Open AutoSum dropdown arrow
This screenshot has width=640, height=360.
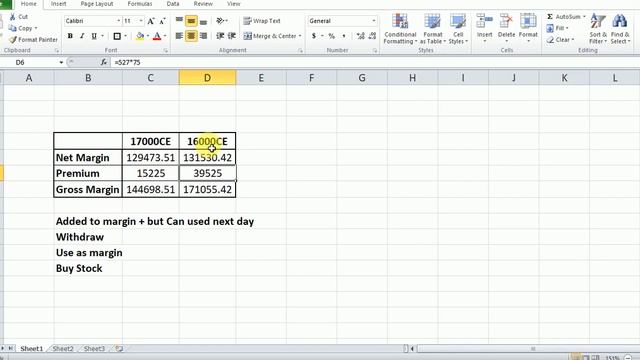click(584, 17)
